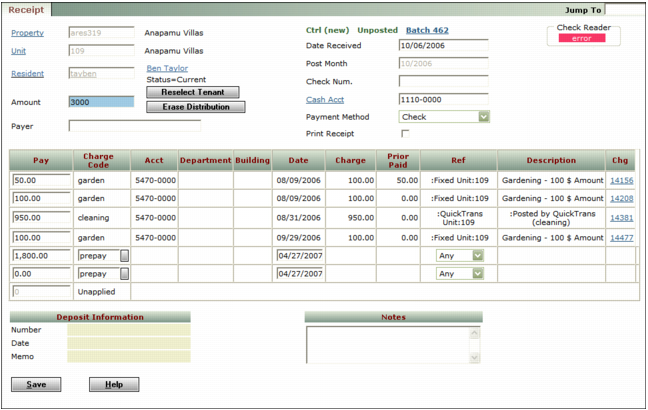This screenshot has height=410, width=648.
Task: Open lookup button beside second prepay charge code
Action: tap(124, 274)
